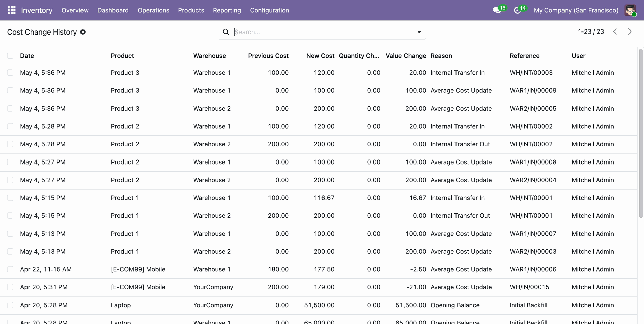The height and width of the screenshot is (324, 644).
Task: Open the messages chat icon with 15 badge
Action: (x=497, y=10)
